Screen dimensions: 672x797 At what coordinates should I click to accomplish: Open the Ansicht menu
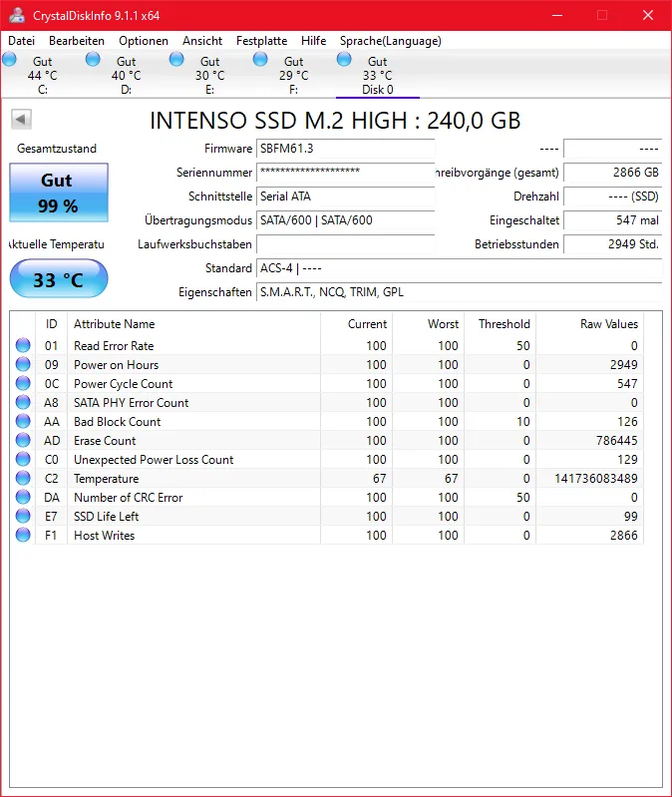point(202,41)
